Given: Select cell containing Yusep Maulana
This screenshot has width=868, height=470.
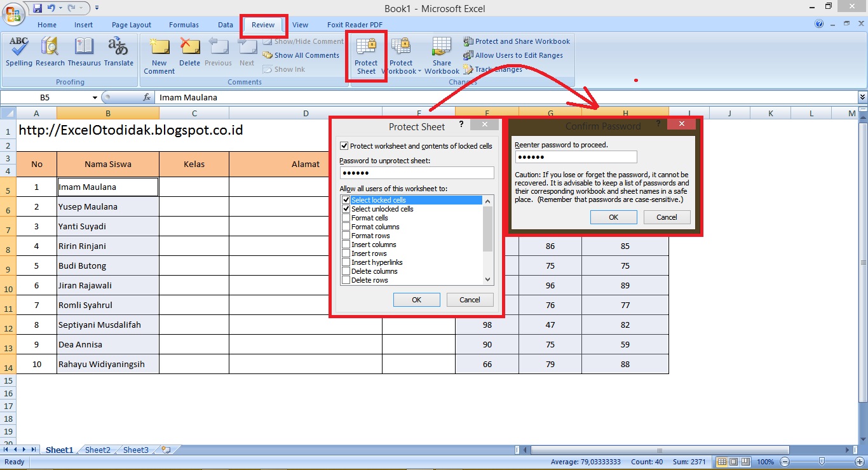Looking at the screenshot, I should point(108,206).
